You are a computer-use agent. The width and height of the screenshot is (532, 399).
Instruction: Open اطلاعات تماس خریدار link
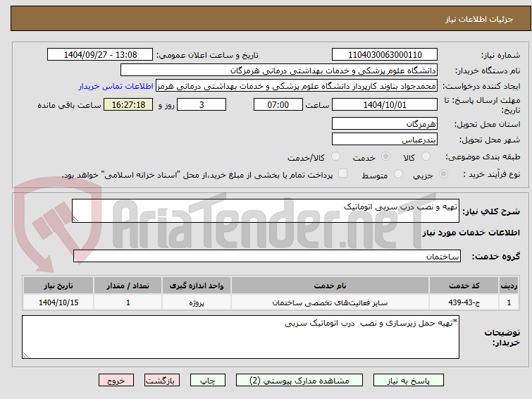click(x=116, y=86)
